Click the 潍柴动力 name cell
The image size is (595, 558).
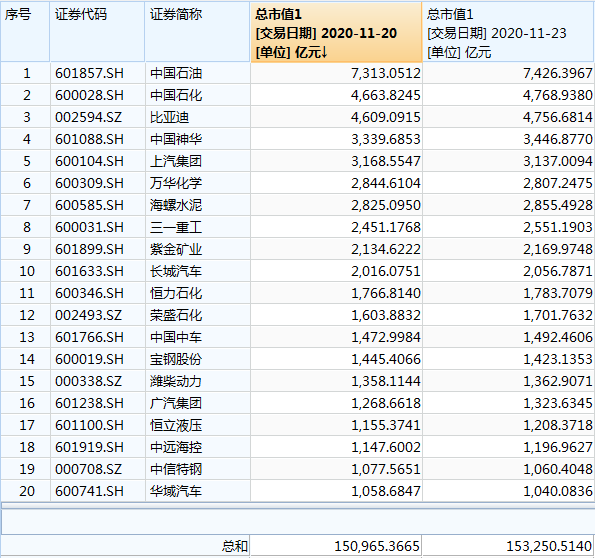coord(197,381)
